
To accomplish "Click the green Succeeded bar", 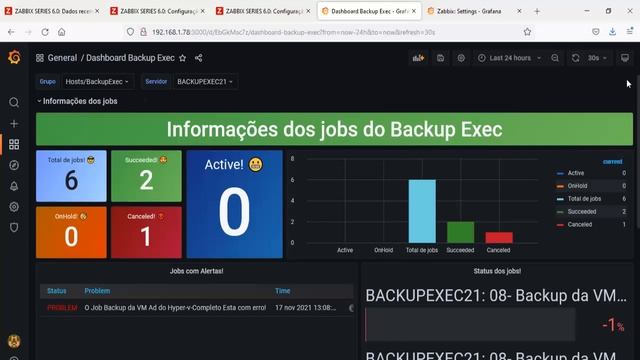I will pos(460,232).
